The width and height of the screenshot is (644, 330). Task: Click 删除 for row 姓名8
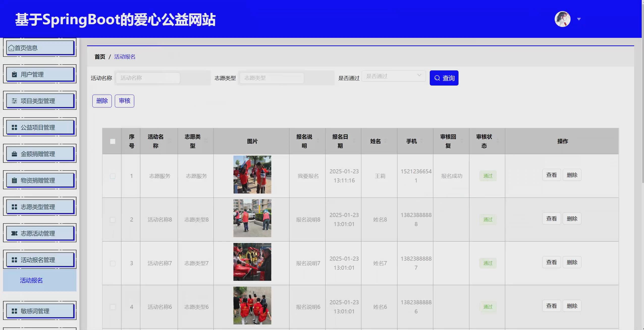[572, 218]
